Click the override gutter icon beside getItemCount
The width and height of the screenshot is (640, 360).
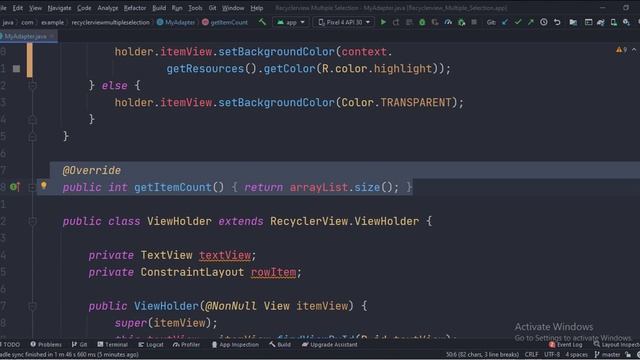click(x=15, y=187)
